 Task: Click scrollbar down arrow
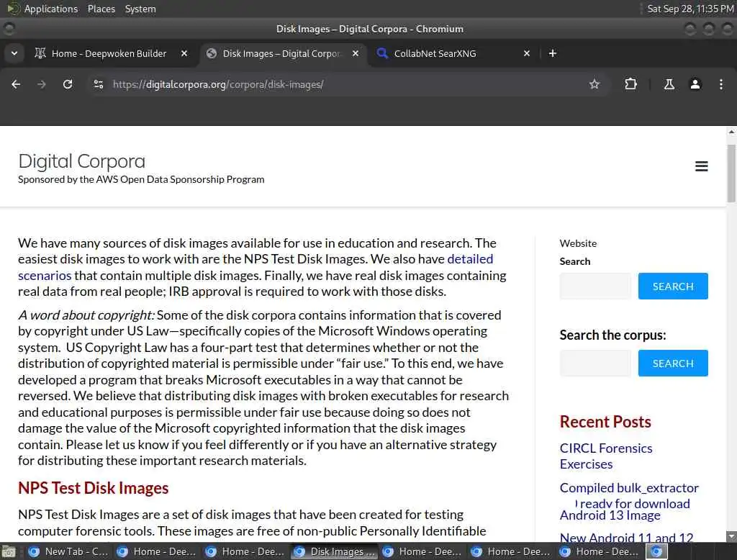pyautogui.click(x=731, y=536)
